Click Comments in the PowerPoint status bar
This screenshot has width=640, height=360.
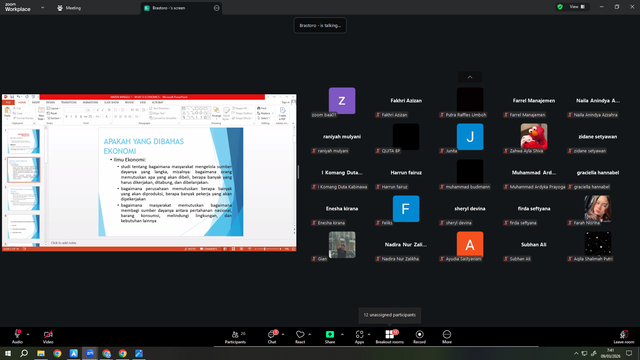click(x=209, y=249)
